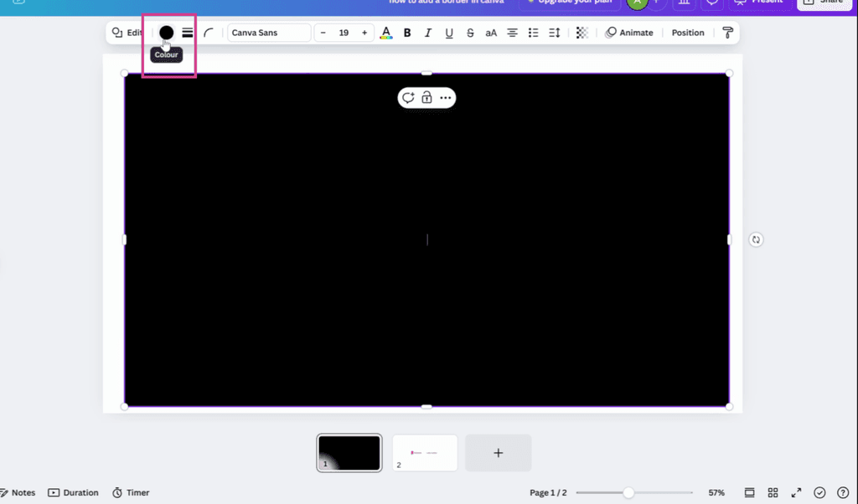The image size is (858, 504).
Task: Open the Position panel
Action: (687, 32)
